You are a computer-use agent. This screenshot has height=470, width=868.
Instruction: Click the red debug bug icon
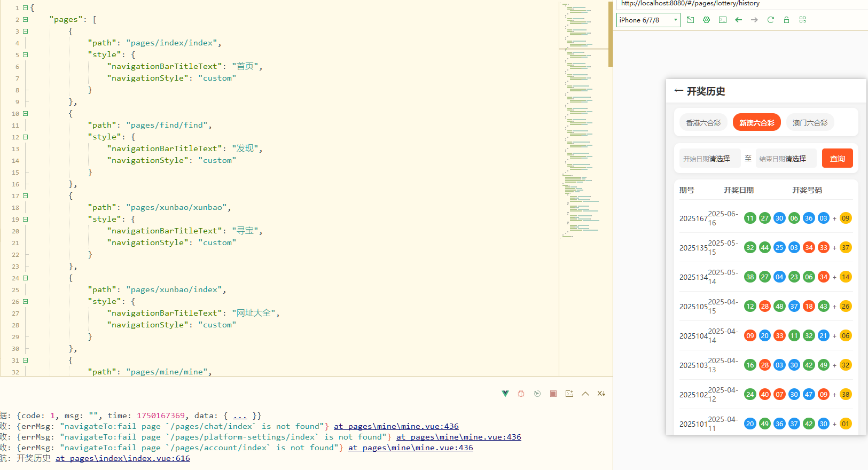[521, 394]
